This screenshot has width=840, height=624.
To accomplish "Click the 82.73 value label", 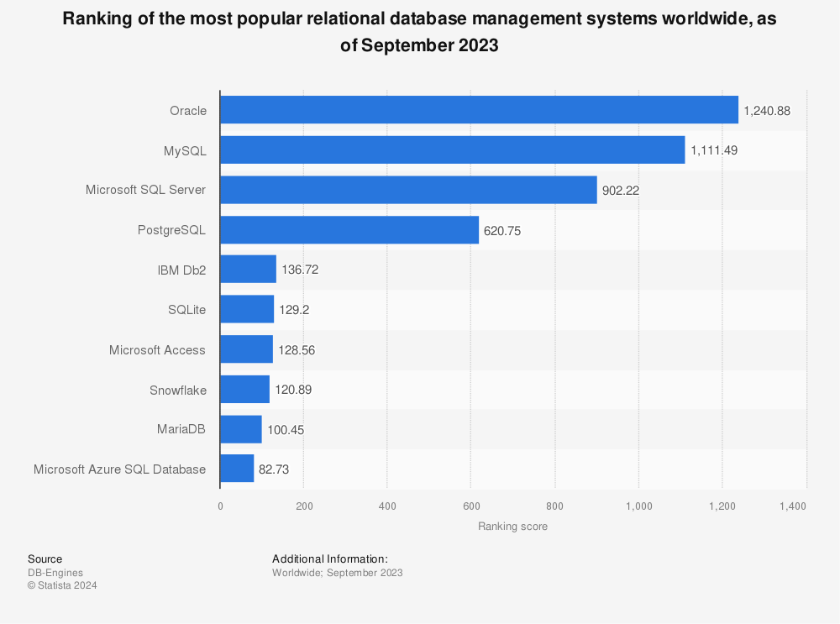I will tap(274, 469).
